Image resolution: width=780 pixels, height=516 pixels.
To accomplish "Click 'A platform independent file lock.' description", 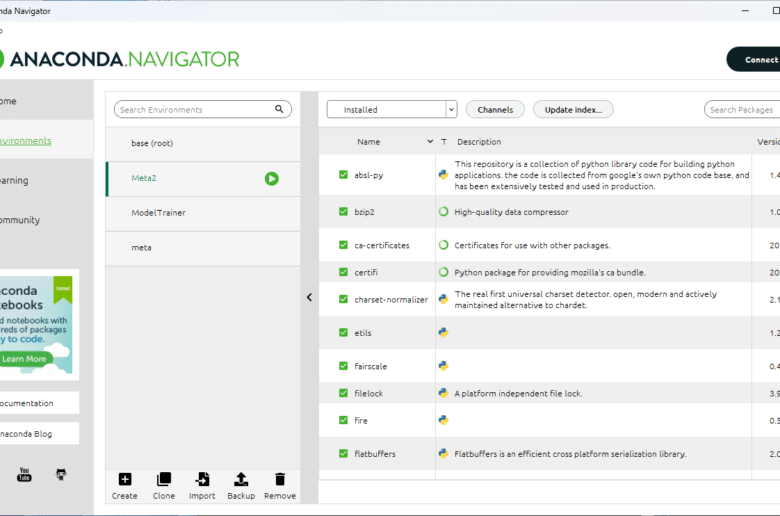I will 518,394.
